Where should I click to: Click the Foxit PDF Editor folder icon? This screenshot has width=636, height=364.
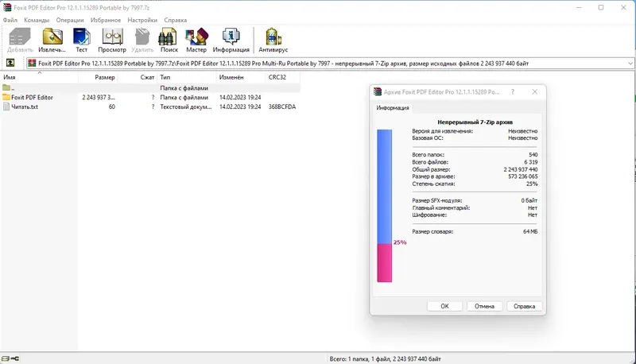pos(6,97)
